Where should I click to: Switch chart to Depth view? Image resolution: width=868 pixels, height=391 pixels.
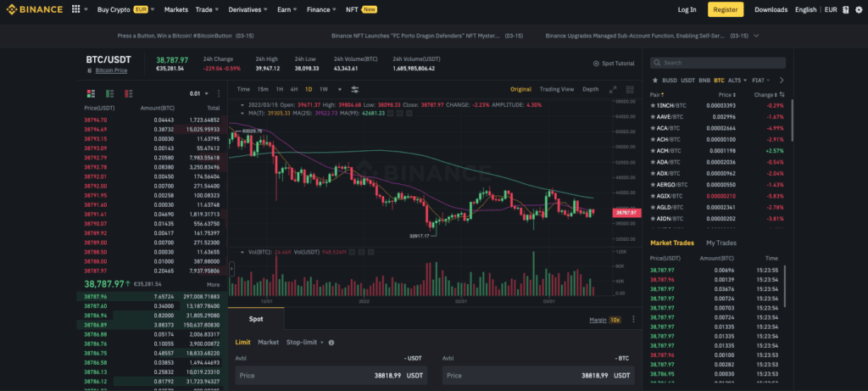tap(590, 89)
